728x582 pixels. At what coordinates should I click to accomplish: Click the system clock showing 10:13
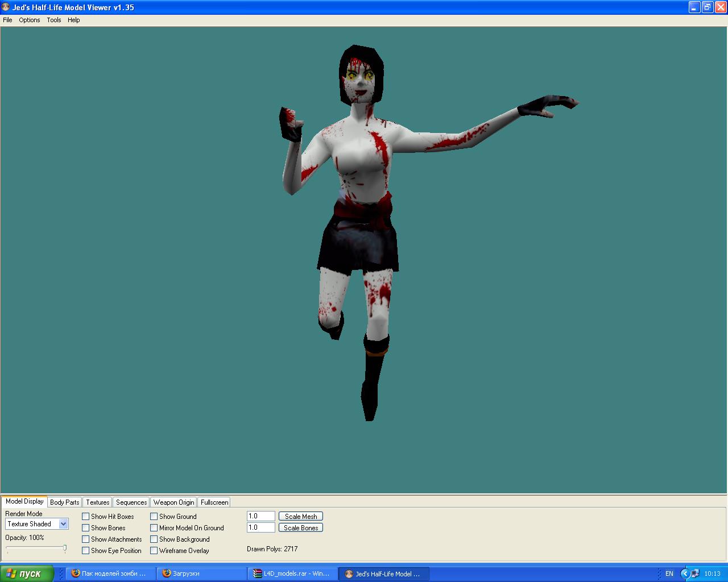coord(712,573)
